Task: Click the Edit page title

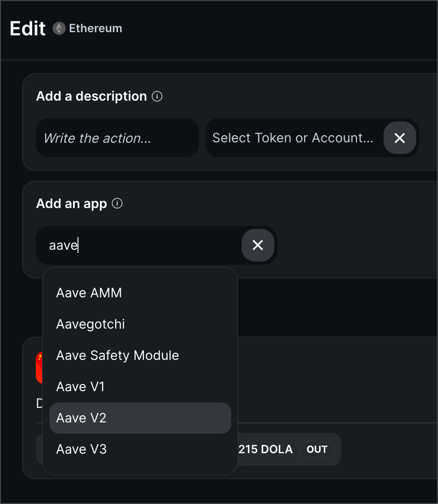Action: (28, 28)
